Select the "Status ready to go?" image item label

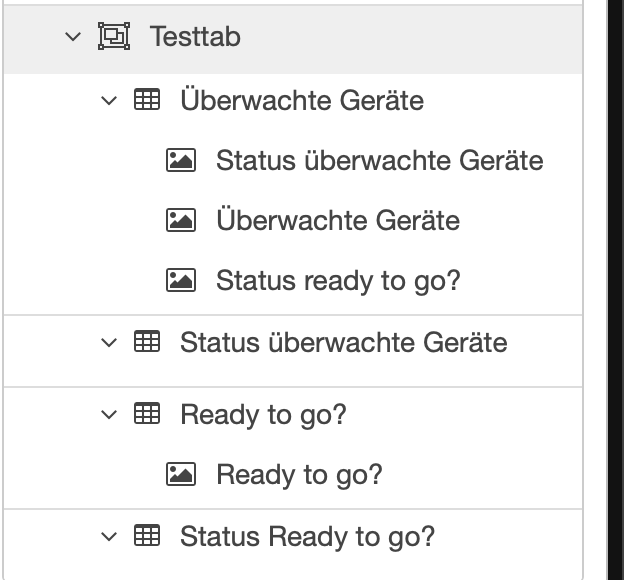[338, 280]
